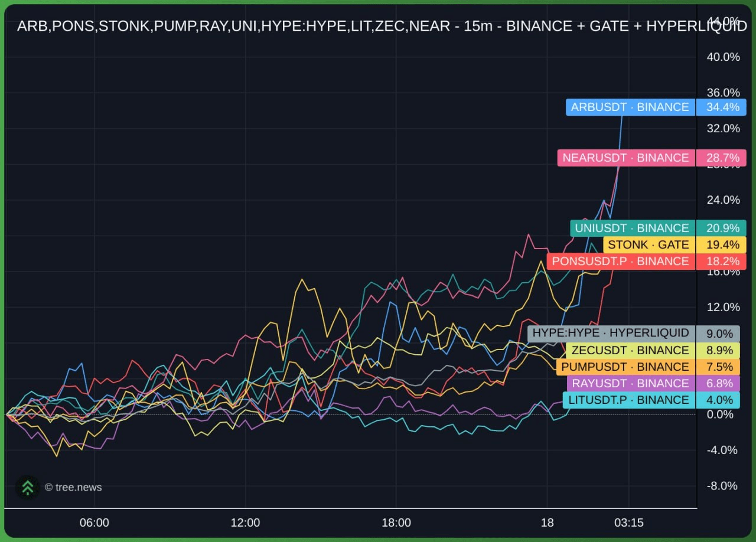Click the 12.0% price axis label
Screen dimensions: 756x542
pos(723,307)
